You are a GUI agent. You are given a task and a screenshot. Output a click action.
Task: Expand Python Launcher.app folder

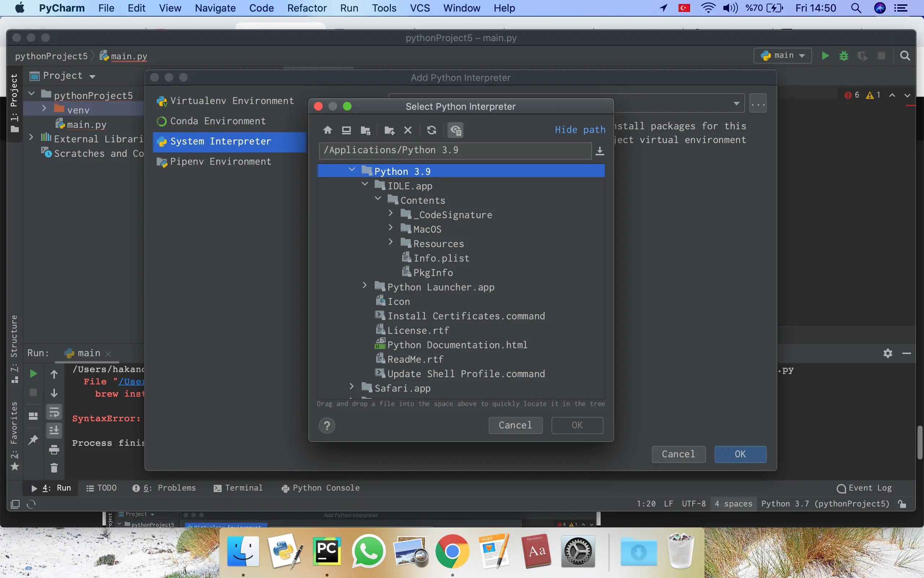click(x=365, y=285)
